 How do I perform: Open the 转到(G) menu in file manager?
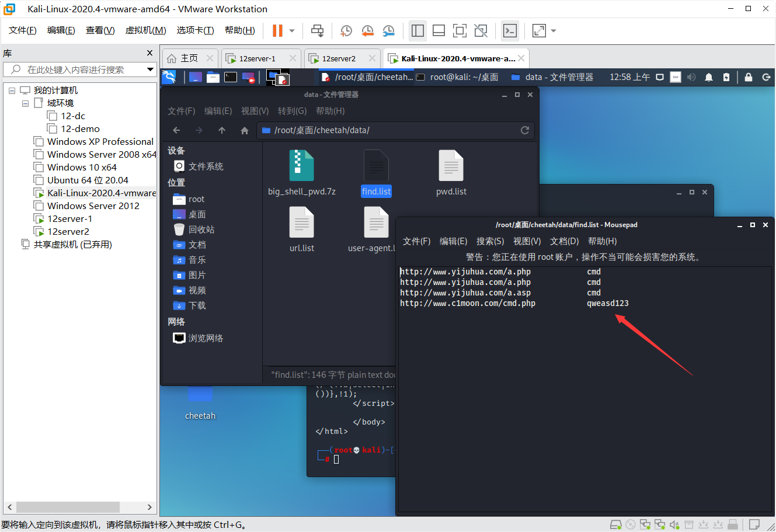(292, 111)
